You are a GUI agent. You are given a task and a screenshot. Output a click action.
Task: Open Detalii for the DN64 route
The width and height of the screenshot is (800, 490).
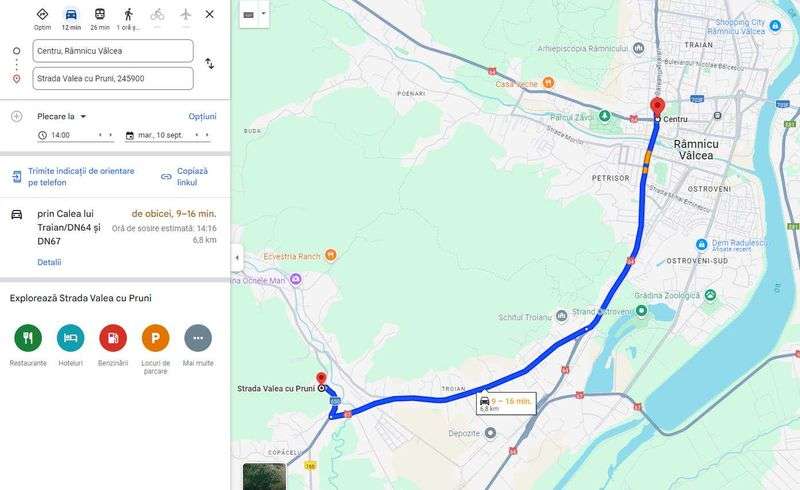49,262
